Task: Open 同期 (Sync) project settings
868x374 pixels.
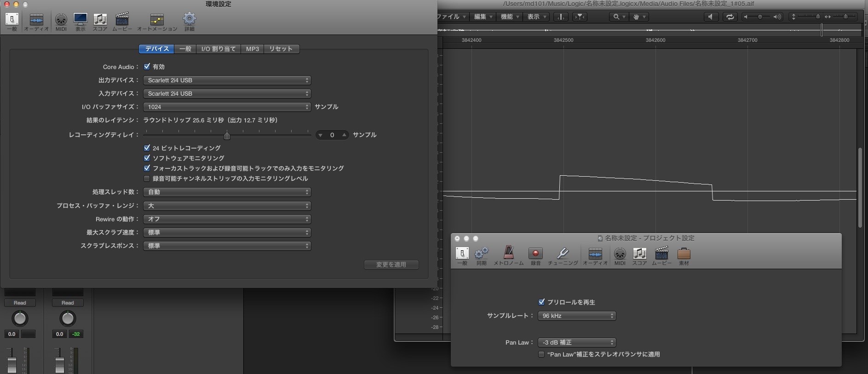Action: point(482,256)
